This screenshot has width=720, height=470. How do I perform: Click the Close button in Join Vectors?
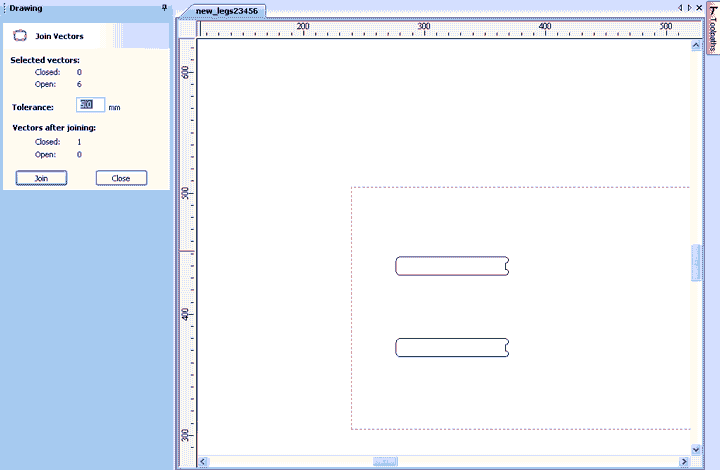tap(121, 178)
